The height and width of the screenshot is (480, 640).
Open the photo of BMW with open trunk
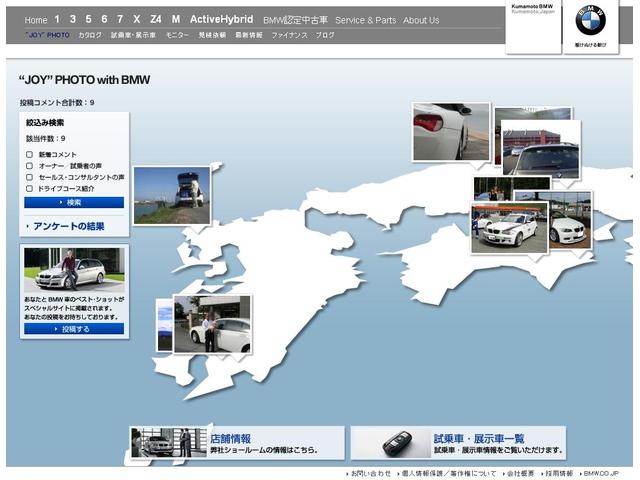pyautogui.click(x=172, y=196)
